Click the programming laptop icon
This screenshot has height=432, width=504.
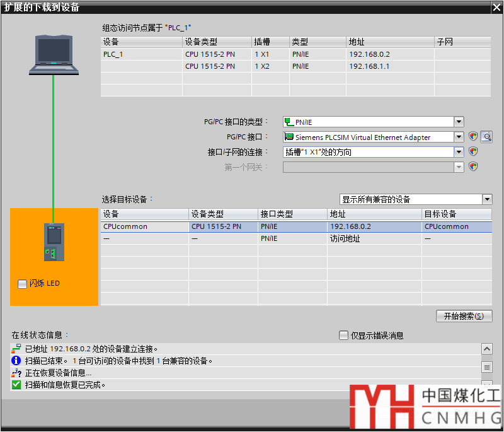click(54, 55)
